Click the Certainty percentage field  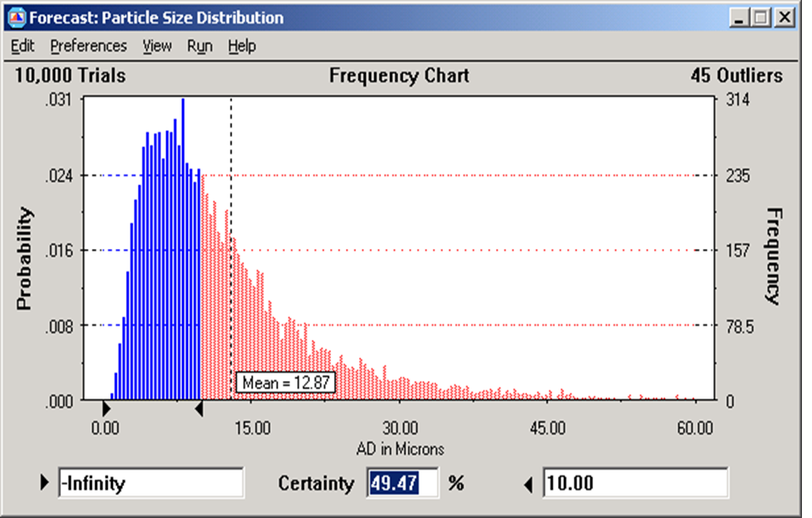click(402, 483)
